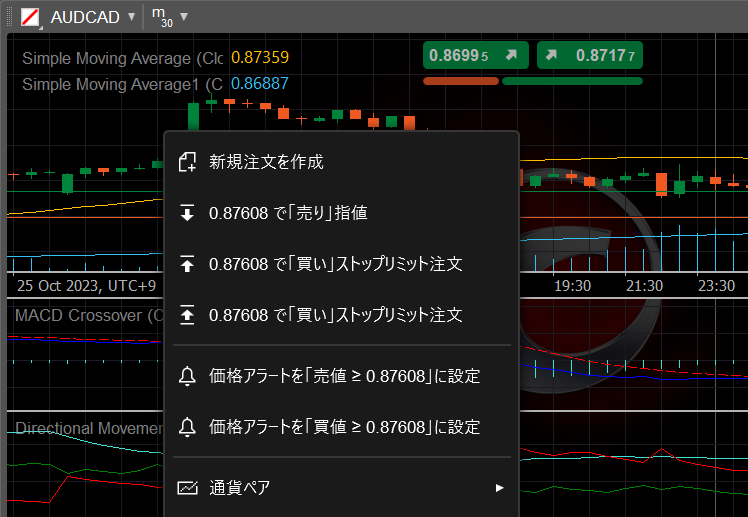Click the green sentiment bar under buy price
This screenshot has height=517, width=748.
(x=572, y=81)
